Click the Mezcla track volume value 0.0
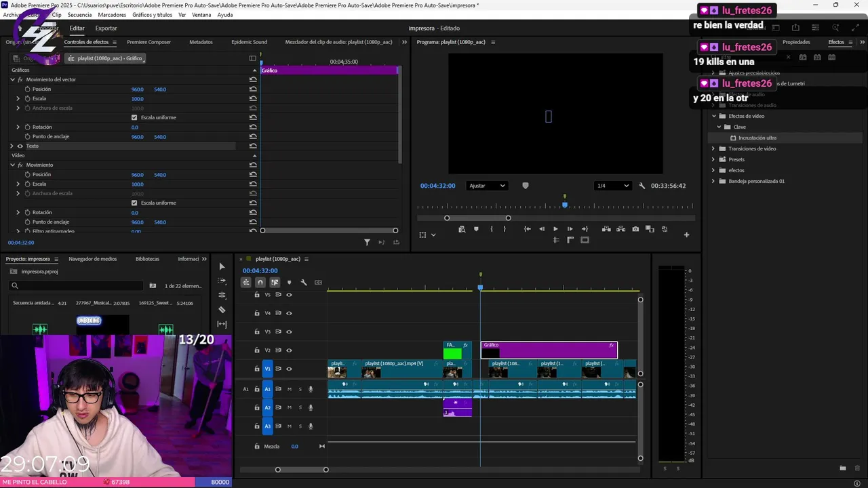 pos(294,446)
